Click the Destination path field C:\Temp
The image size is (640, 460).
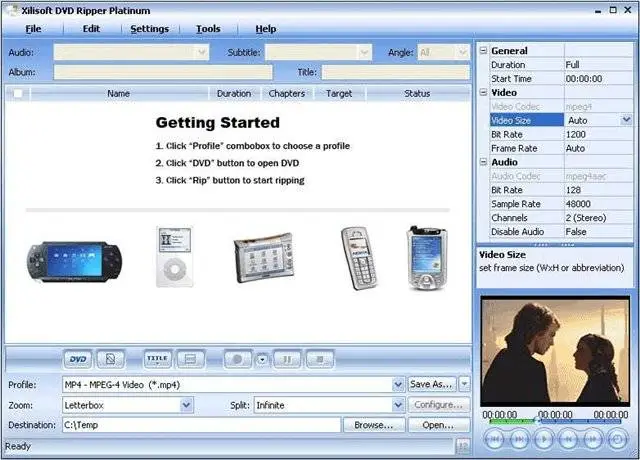pos(202,425)
